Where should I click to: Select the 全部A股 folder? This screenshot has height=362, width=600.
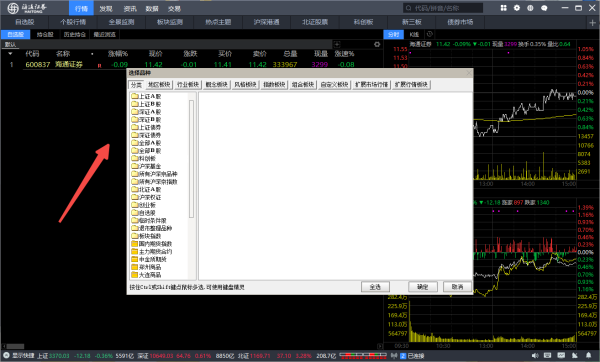pos(146,143)
